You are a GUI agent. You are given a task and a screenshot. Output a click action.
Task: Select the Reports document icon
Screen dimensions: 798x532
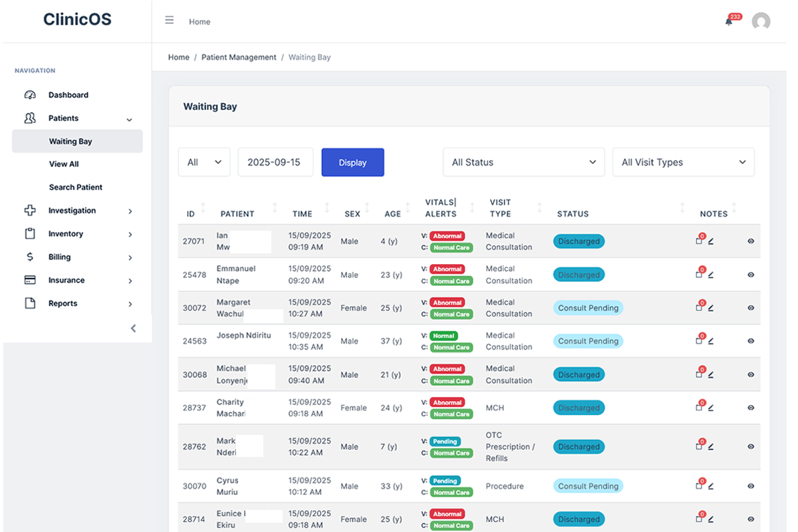[x=29, y=303]
